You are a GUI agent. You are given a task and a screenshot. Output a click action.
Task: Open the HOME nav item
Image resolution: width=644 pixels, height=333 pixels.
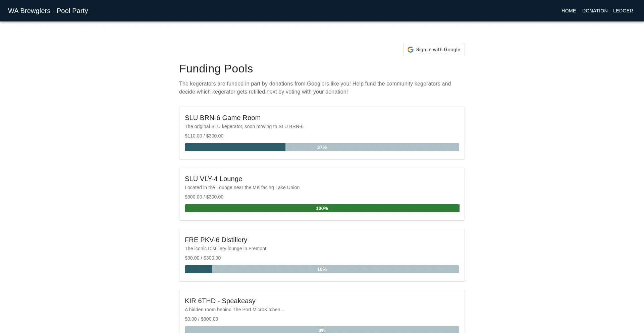[569, 11]
